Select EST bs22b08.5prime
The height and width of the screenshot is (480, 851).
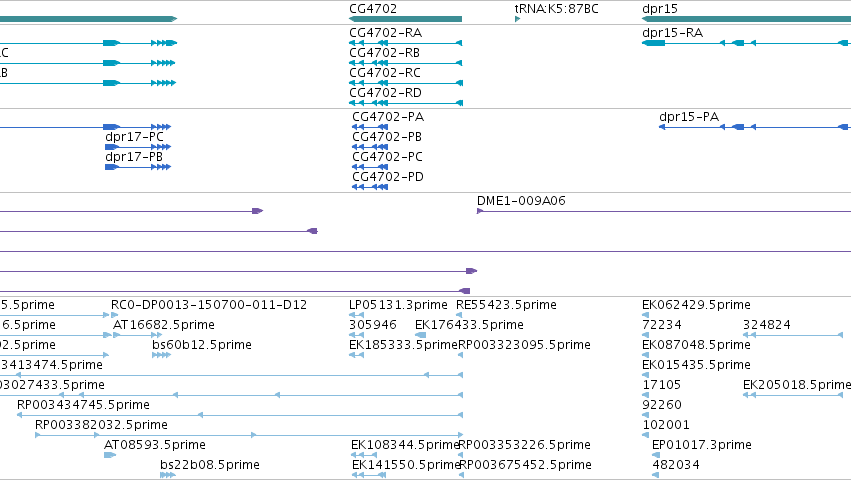tap(210, 465)
